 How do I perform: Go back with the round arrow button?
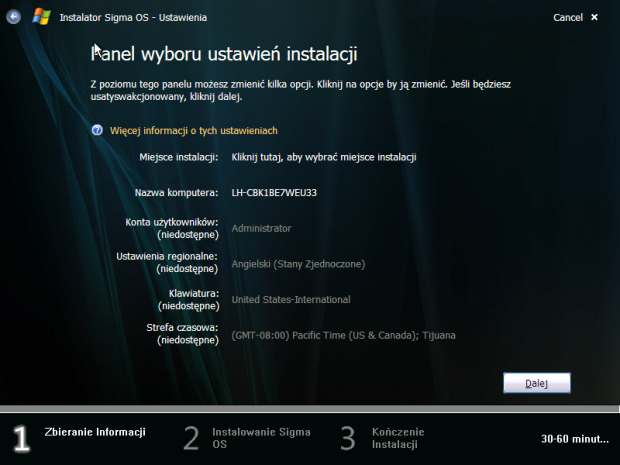click(x=13, y=17)
